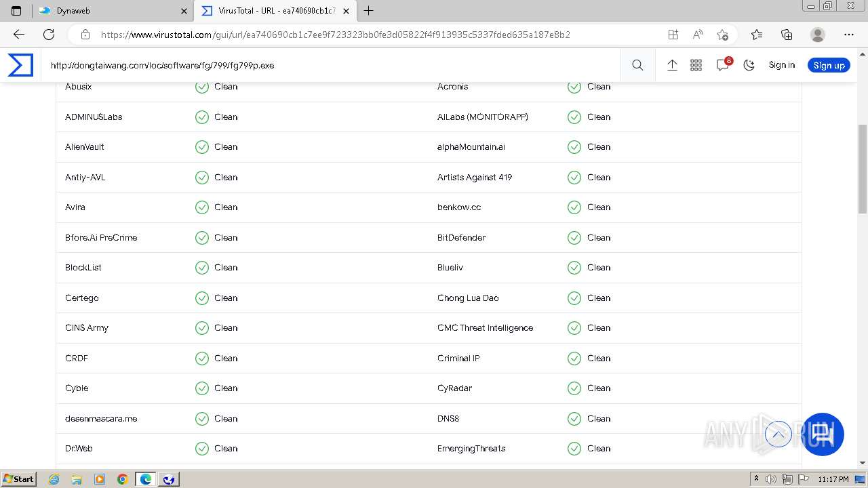The height and width of the screenshot is (488, 868).
Task: Close the VirusTotal tab
Action: pyautogui.click(x=347, y=11)
